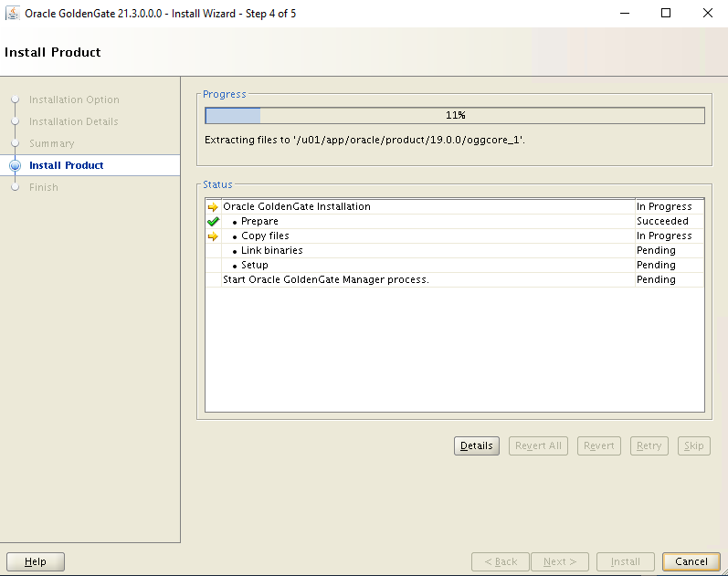Minimize the Install Wizard window
Screen dimensions: 728x576
[x=625, y=13]
